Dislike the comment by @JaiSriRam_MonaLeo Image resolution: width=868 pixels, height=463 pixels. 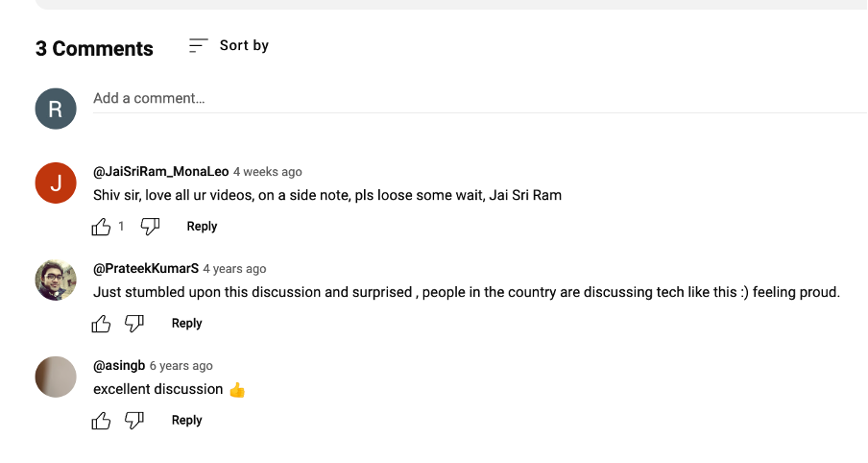coord(150,227)
